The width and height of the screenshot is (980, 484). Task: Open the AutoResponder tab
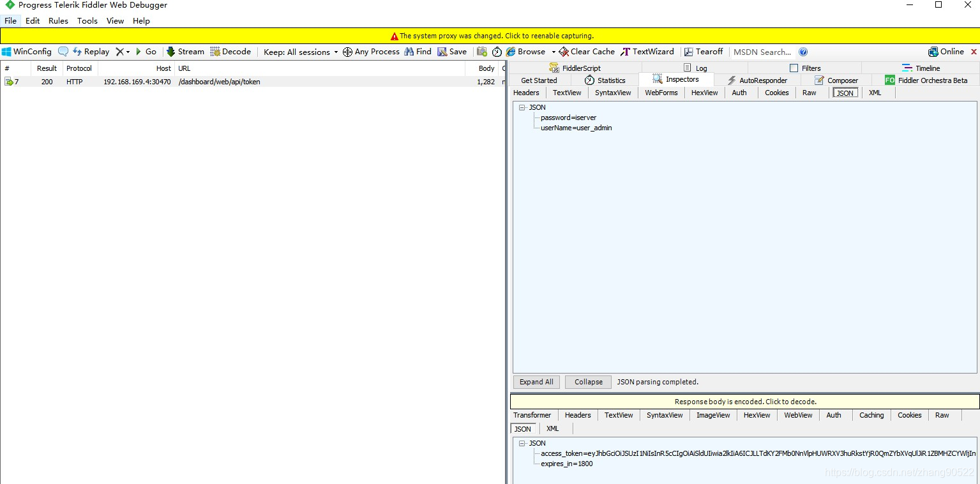(758, 80)
